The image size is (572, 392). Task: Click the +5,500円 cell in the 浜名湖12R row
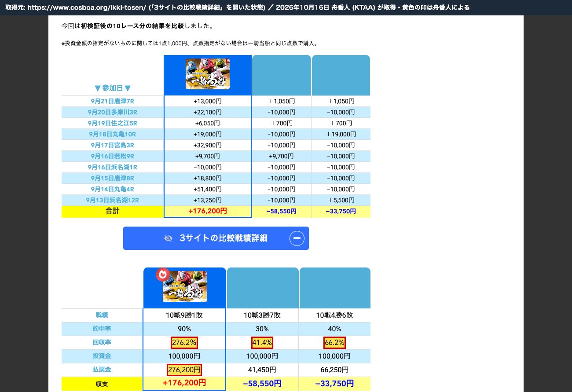(341, 200)
